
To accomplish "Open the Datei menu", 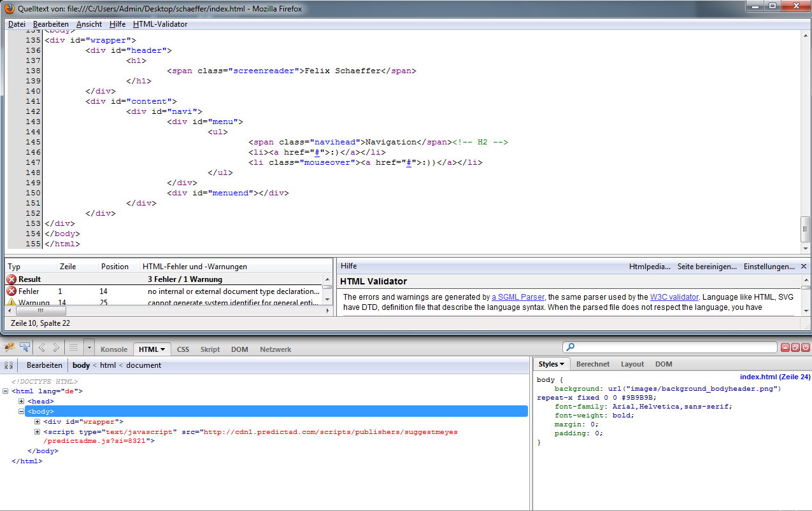I will [x=17, y=24].
